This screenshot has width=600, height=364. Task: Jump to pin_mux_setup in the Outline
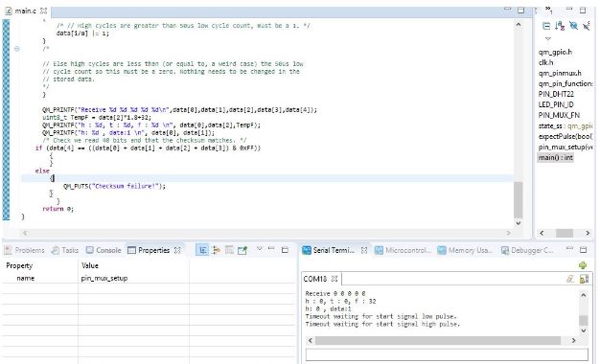[565, 147]
